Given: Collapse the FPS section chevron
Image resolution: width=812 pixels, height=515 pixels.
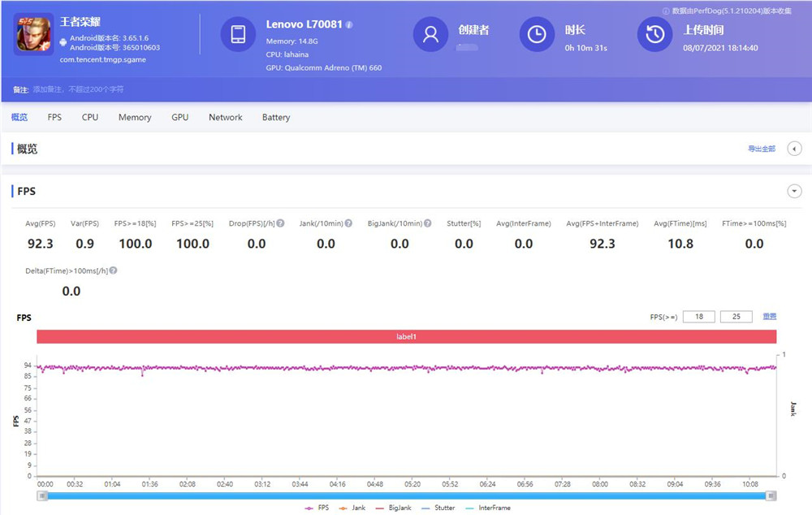Looking at the screenshot, I should [x=794, y=191].
